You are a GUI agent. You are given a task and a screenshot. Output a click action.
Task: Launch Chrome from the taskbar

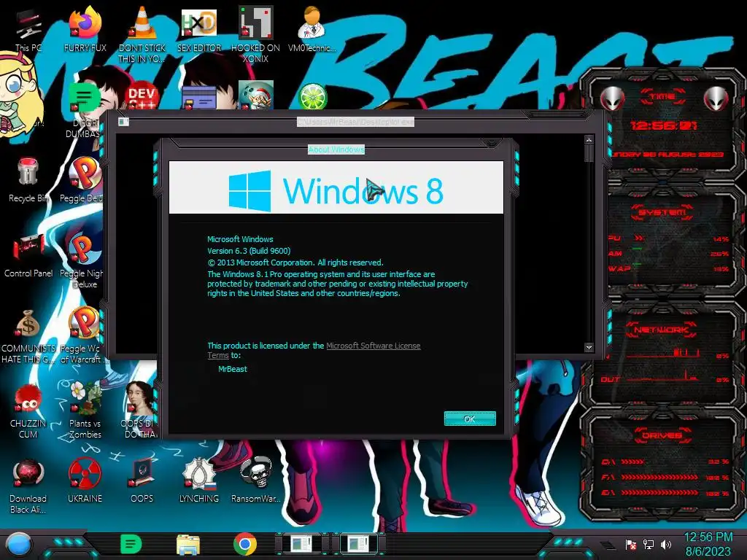[x=245, y=544]
